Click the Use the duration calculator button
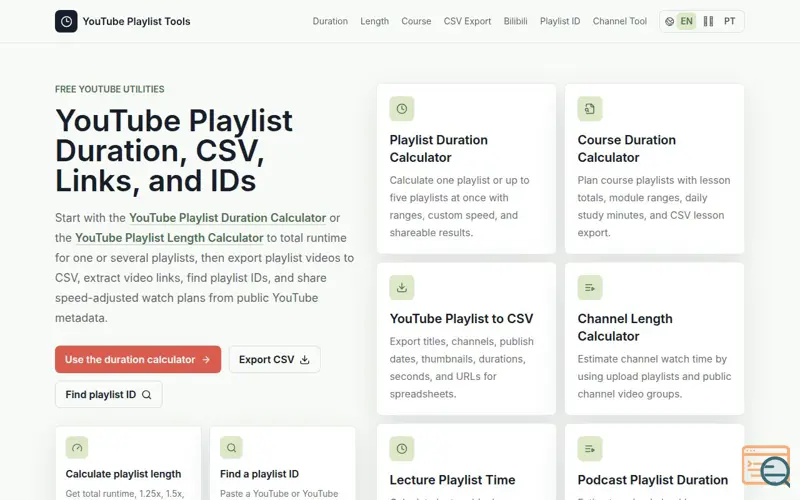 point(138,359)
